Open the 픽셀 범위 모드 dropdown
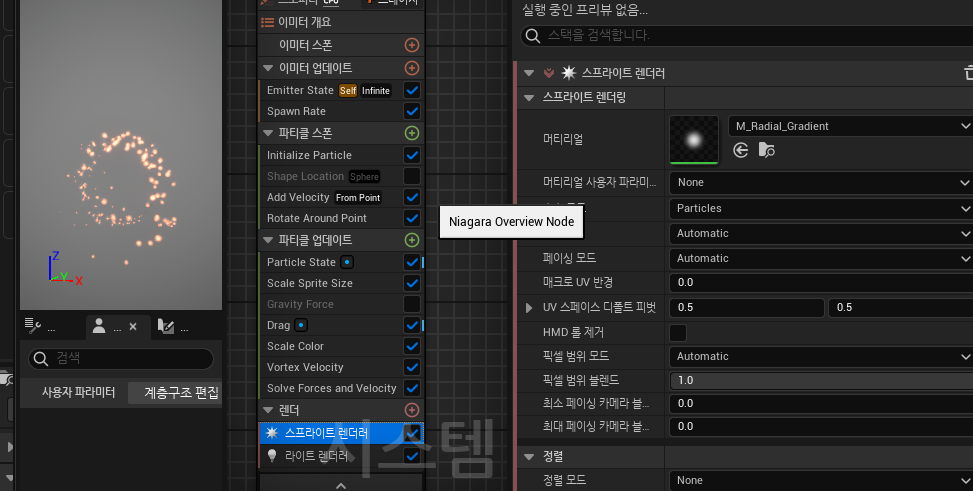Viewport: 973px width, 491px height. [821, 356]
